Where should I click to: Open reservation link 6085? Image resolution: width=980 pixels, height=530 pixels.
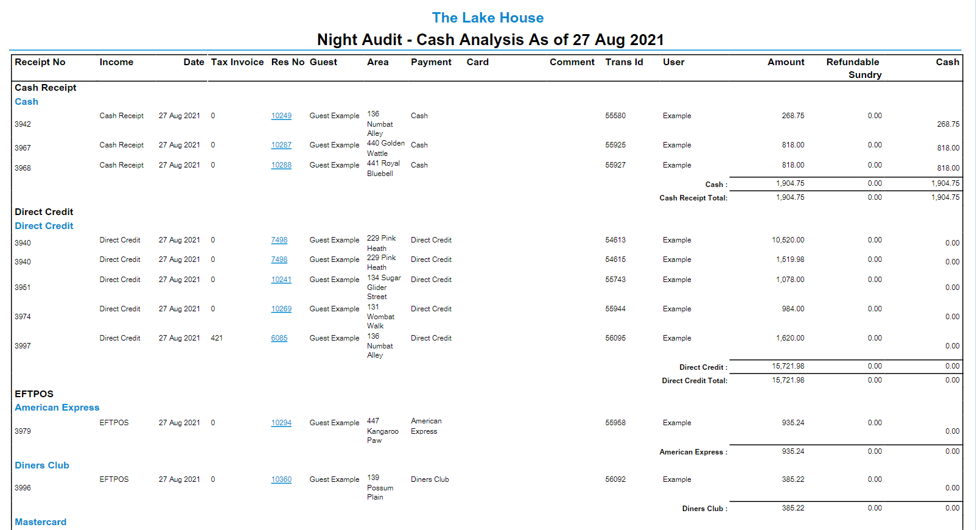pos(279,338)
